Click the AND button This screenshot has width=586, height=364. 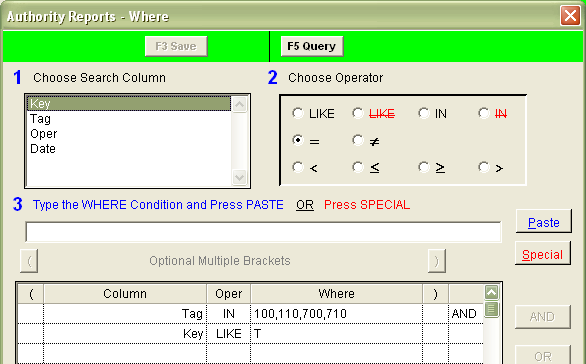(543, 317)
